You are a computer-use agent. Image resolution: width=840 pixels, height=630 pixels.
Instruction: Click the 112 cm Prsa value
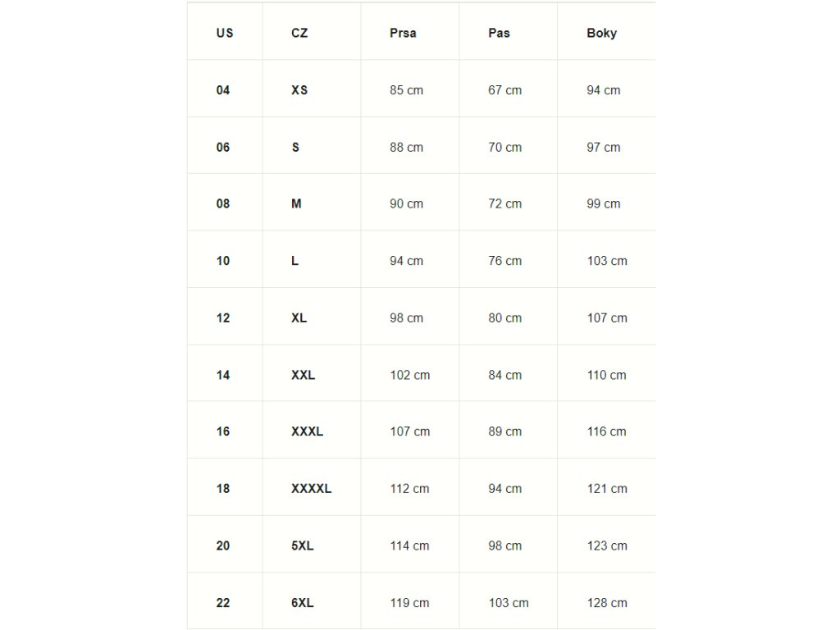(x=409, y=489)
